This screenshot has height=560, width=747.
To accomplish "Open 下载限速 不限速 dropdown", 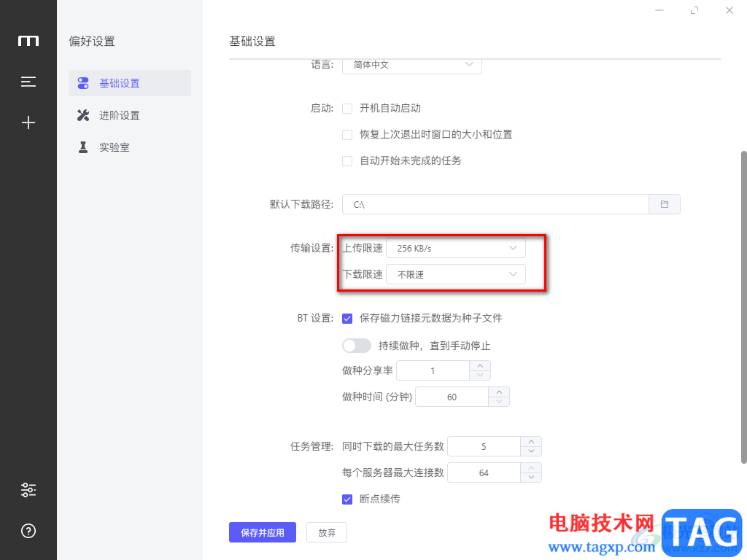I will pyautogui.click(x=455, y=274).
